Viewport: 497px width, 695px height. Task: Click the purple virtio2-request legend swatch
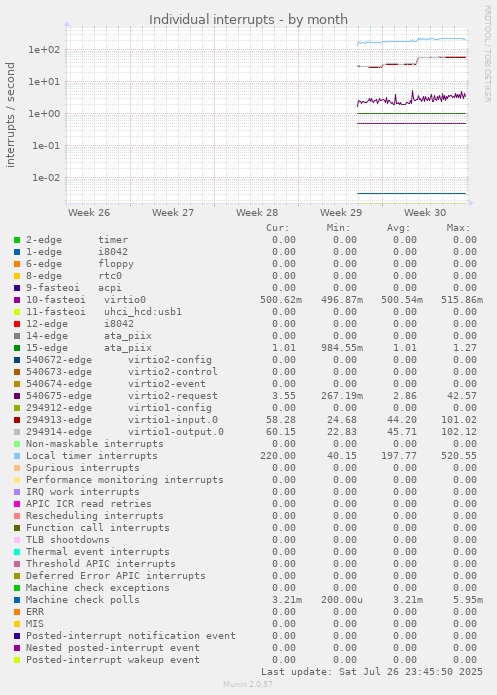point(17,396)
